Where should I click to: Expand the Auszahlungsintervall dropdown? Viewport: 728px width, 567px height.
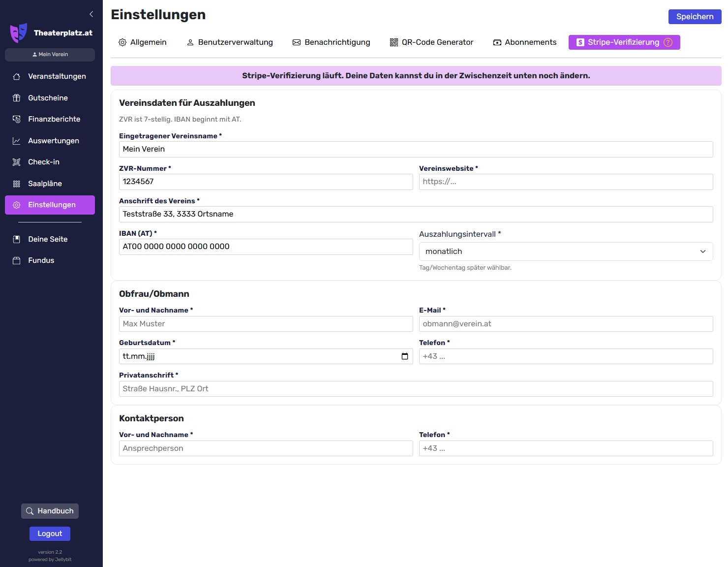pos(565,252)
